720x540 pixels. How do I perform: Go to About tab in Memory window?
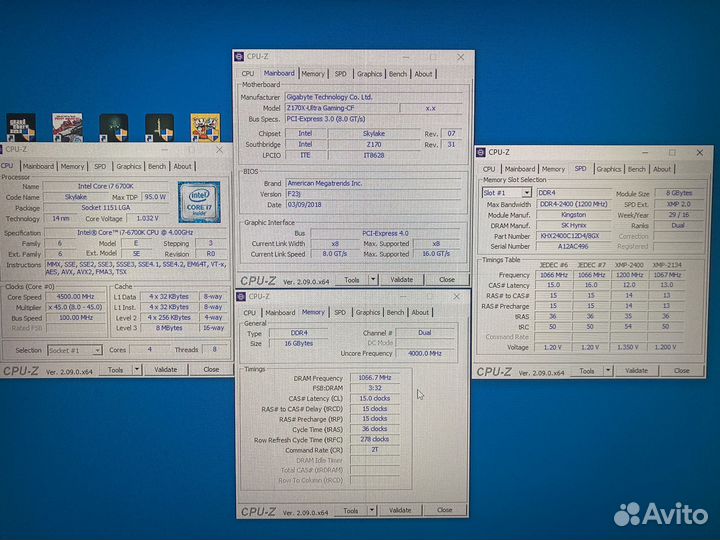(420, 312)
